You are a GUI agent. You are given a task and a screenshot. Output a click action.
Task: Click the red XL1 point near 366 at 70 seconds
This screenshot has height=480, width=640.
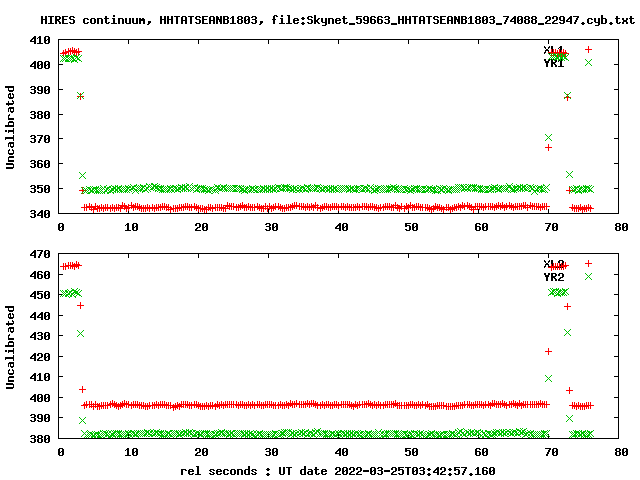[x=549, y=147]
